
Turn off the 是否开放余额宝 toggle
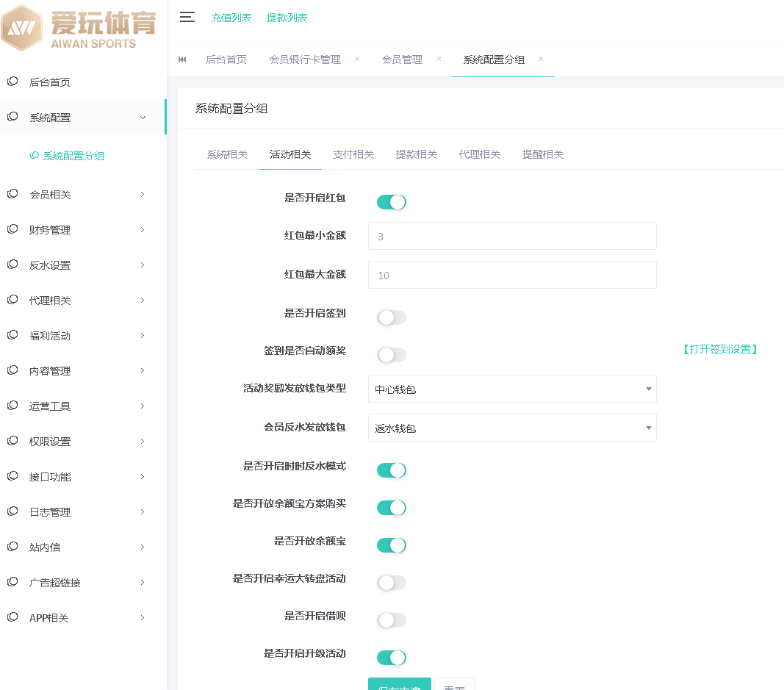tap(391, 545)
